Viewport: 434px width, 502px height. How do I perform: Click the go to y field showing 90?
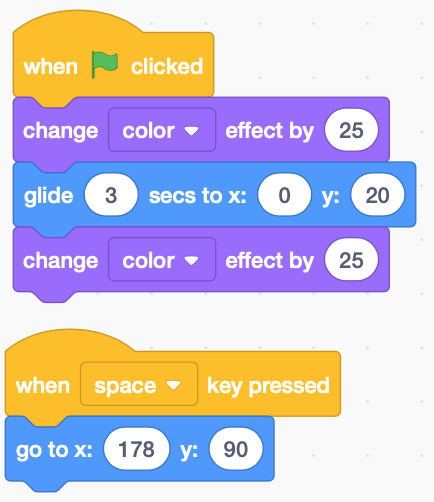pos(236,449)
